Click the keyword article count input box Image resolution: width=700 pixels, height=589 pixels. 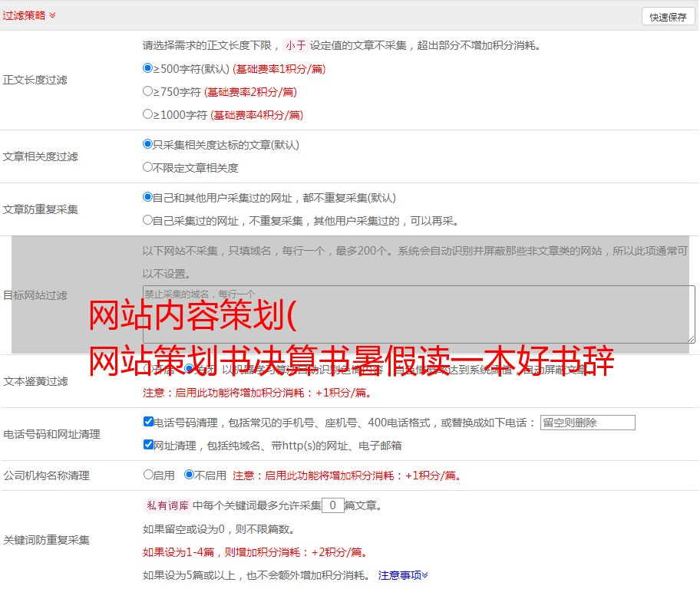tap(332, 506)
